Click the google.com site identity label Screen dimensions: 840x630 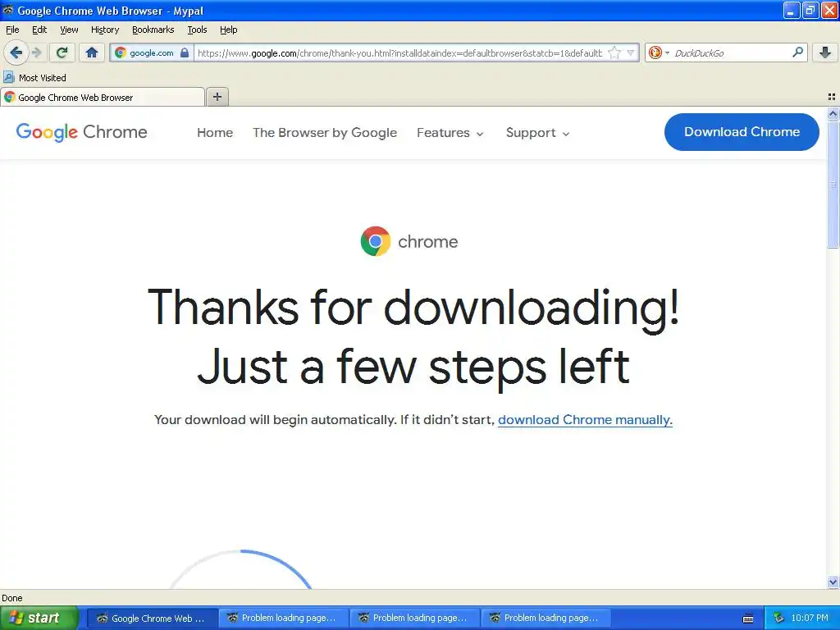tap(152, 53)
